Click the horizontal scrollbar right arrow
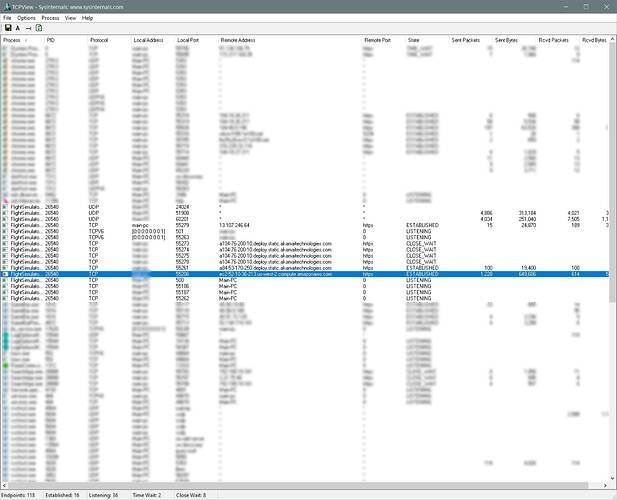 606,485
